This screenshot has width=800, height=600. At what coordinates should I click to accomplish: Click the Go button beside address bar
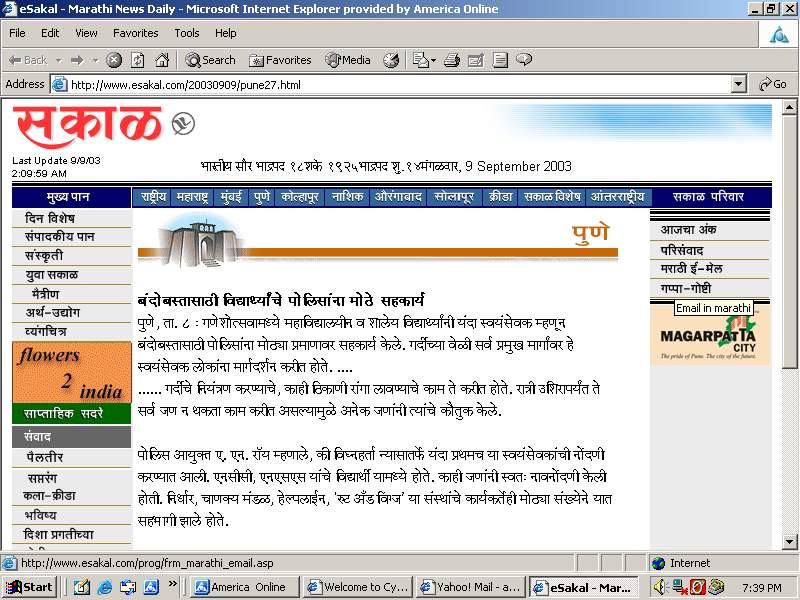[773, 85]
